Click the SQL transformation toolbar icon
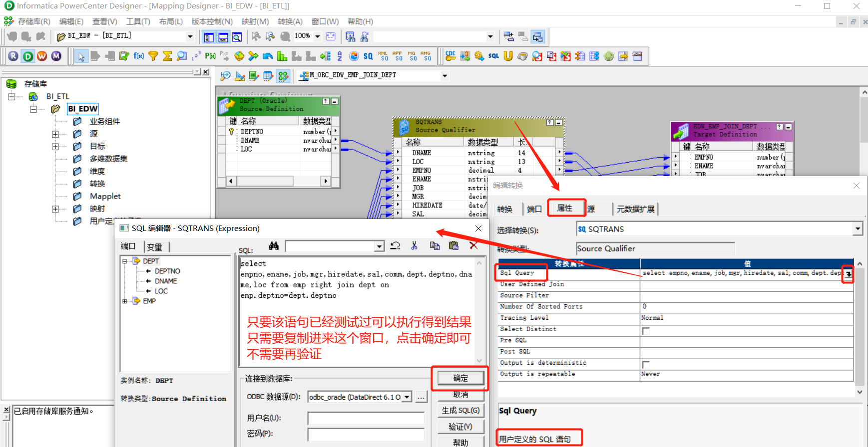Image resolution: width=868 pixels, height=447 pixels. [x=493, y=56]
